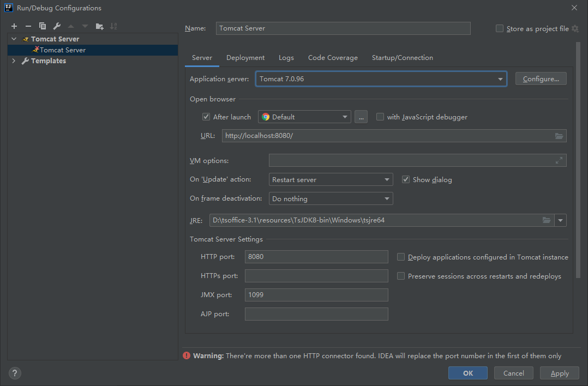This screenshot has height=386, width=588.
Task: Enable Preserve sessions across restarts and redeploys
Action: click(x=401, y=276)
